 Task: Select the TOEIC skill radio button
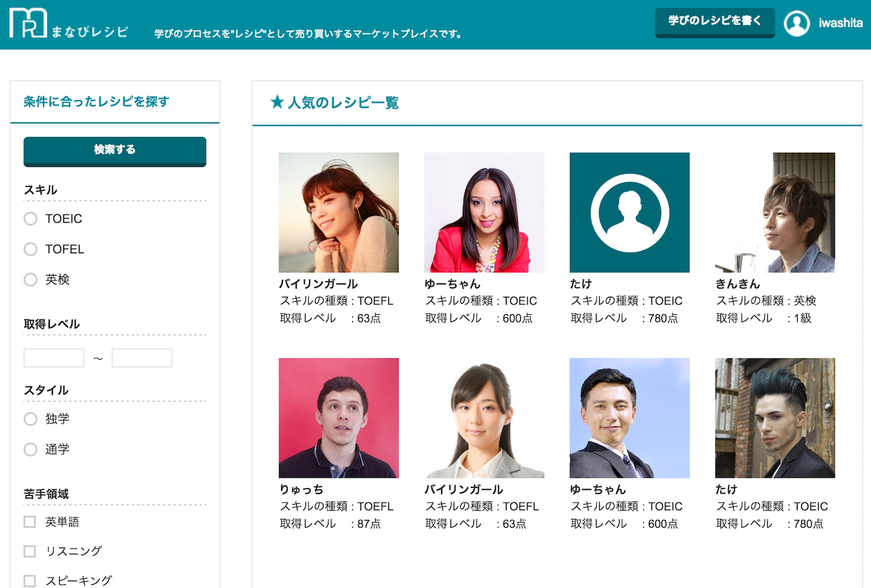tap(30, 219)
